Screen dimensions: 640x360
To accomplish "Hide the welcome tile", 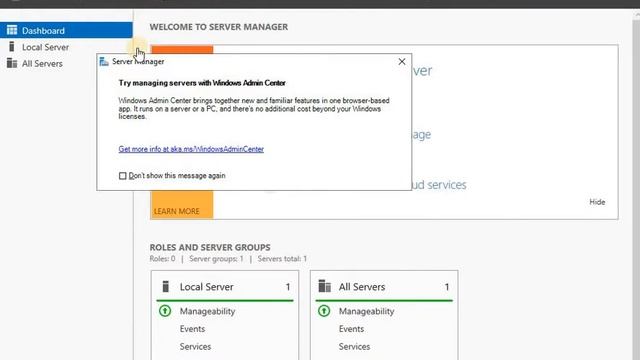I will click(x=597, y=202).
